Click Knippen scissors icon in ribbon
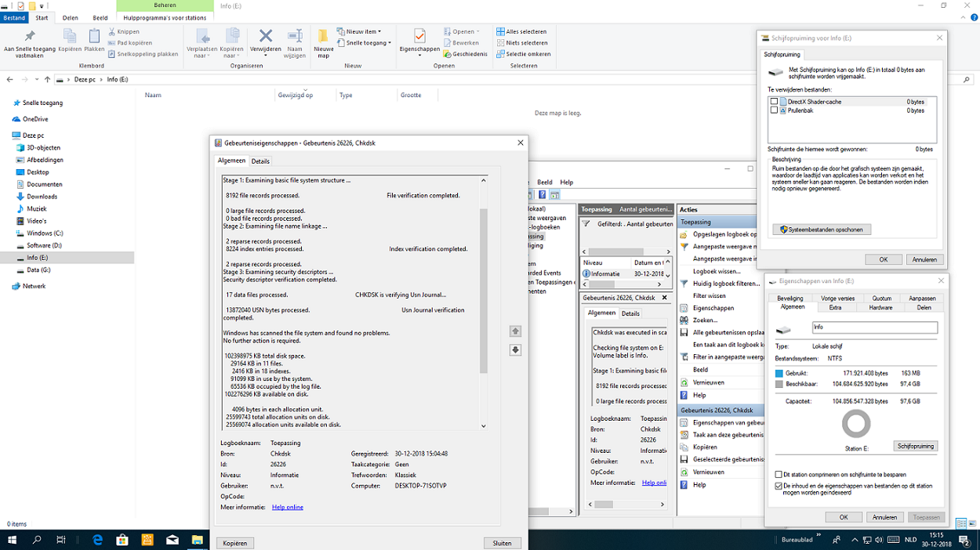This screenshot has width=980, height=550. (x=112, y=32)
